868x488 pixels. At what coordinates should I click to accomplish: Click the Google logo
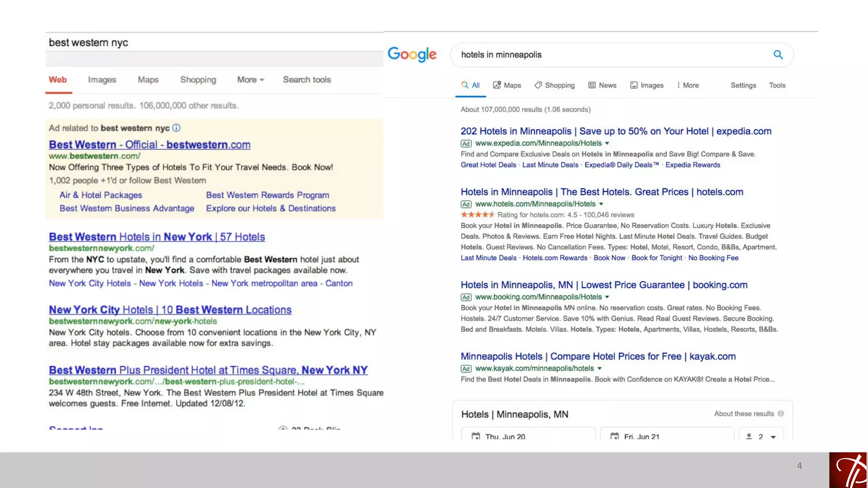click(x=412, y=54)
